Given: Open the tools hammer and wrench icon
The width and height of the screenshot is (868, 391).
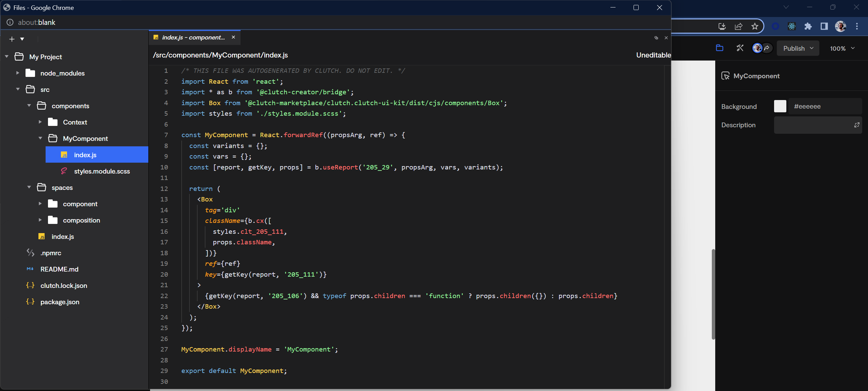Looking at the screenshot, I should (x=740, y=48).
